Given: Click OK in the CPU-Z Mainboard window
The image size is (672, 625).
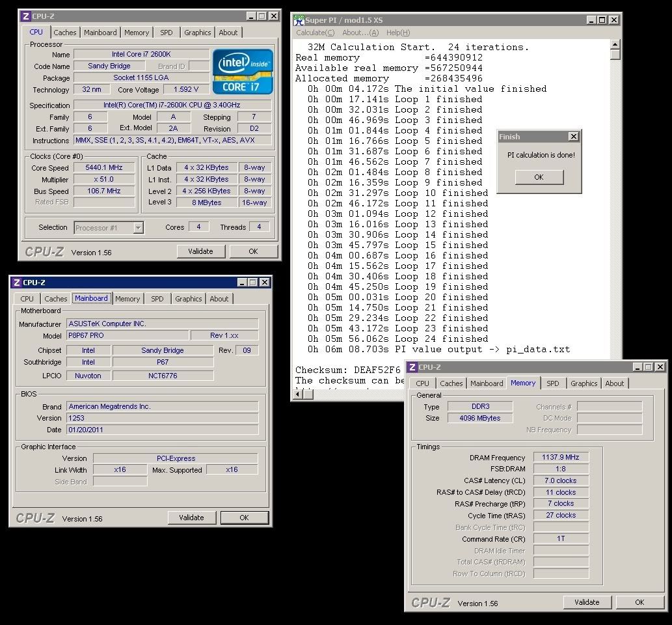Looking at the screenshot, I should (244, 518).
